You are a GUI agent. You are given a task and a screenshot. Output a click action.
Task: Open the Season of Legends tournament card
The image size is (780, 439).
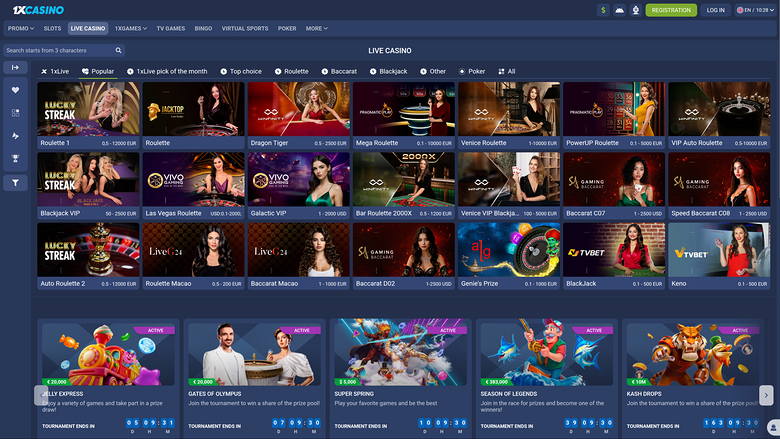pos(547,379)
